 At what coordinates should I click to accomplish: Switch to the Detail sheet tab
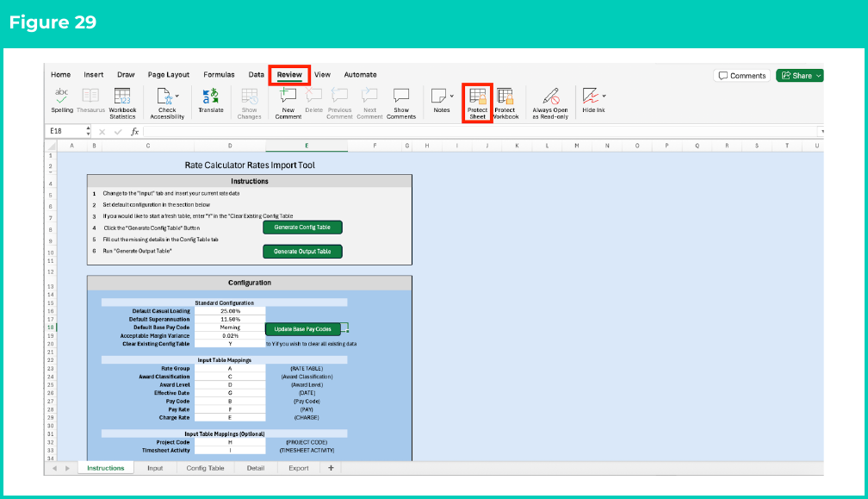[255, 468]
